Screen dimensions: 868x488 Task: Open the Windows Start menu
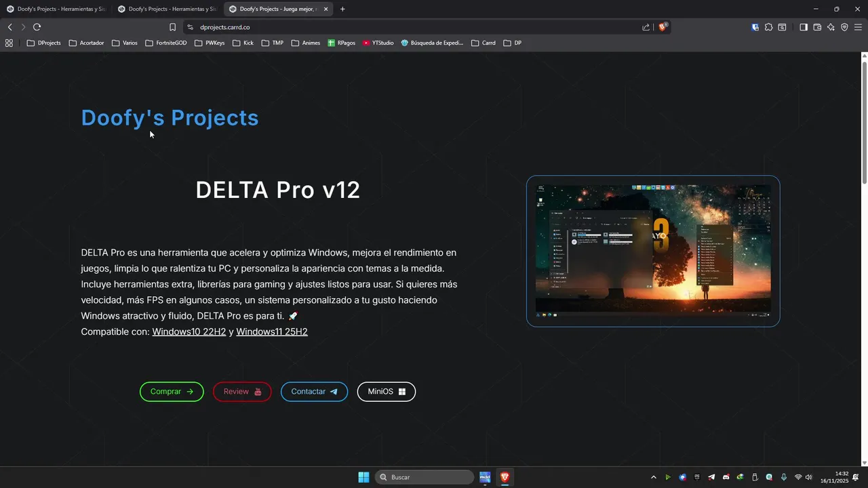pyautogui.click(x=363, y=477)
